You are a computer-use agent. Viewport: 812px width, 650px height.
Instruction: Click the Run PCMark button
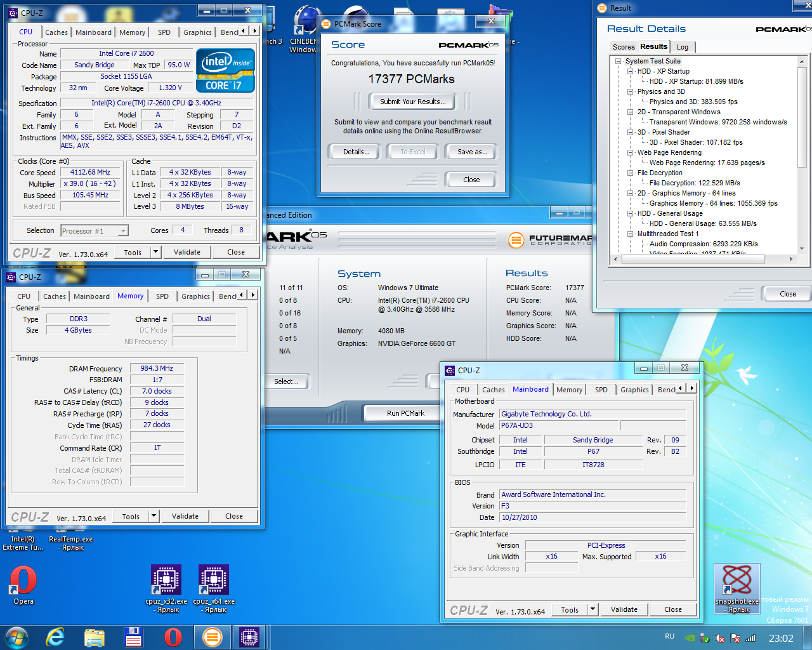tap(405, 413)
